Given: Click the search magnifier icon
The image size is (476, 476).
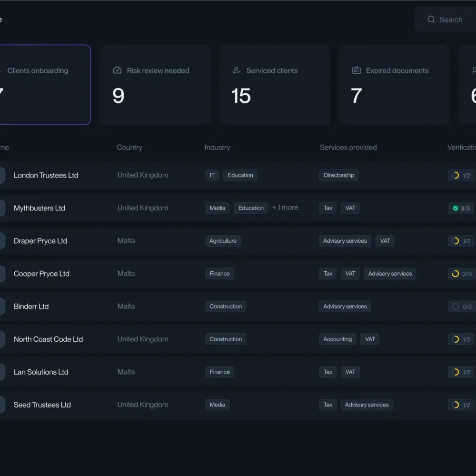Looking at the screenshot, I should coord(431,20).
